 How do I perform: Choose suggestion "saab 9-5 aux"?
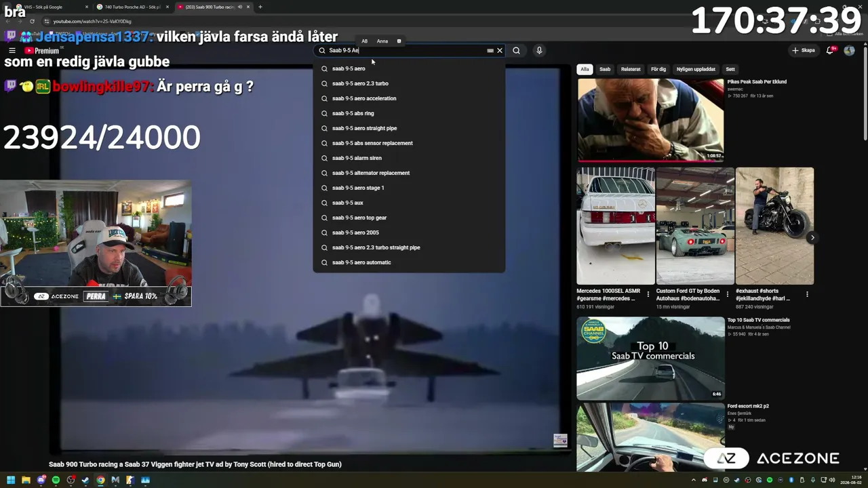tap(409, 203)
